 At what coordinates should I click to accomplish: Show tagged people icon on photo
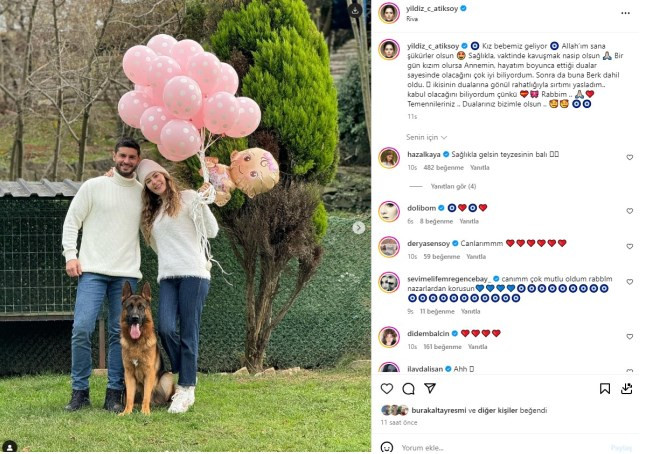pos(10,447)
